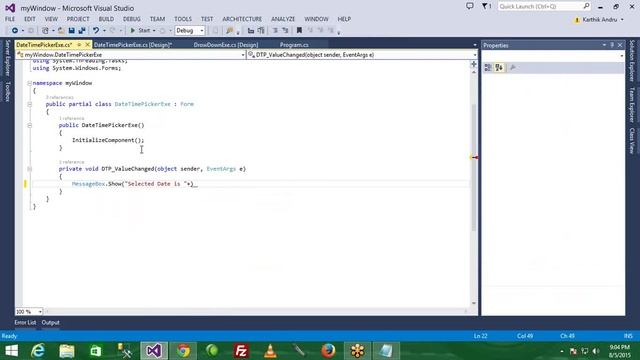
Task: Open the EDIT menu
Action: click(29, 19)
